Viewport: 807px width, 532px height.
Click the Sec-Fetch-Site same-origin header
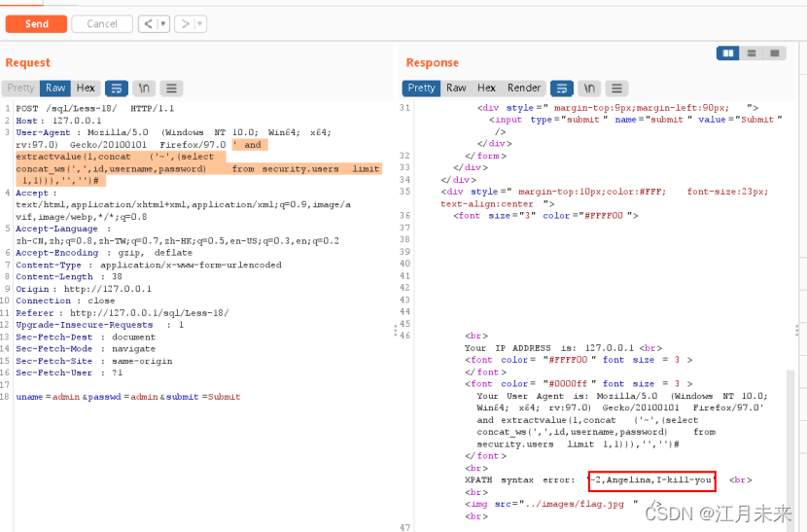point(94,361)
